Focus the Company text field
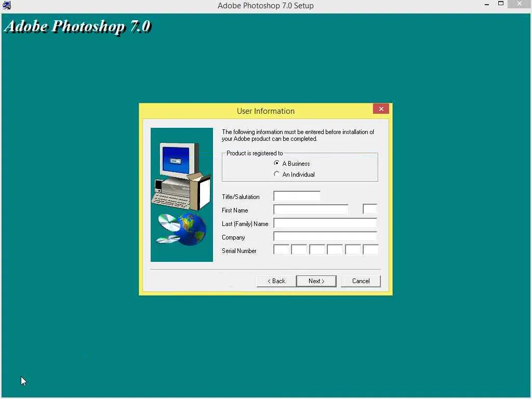 [x=325, y=236]
